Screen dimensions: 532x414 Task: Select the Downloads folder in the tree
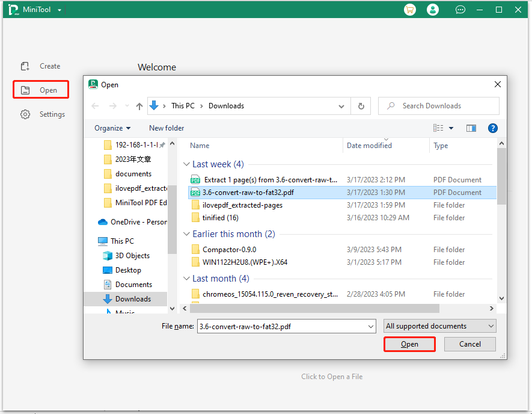tap(133, 298)
